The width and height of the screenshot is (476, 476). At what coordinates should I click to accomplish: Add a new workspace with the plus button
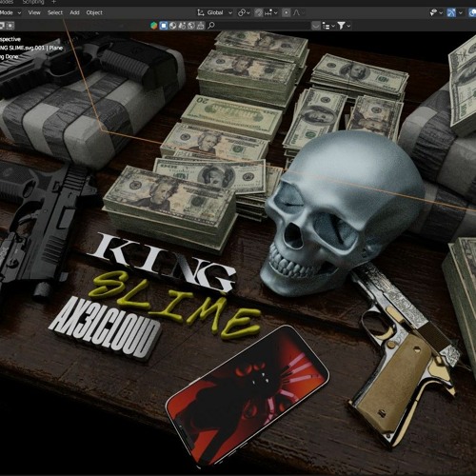pos(53,2)
